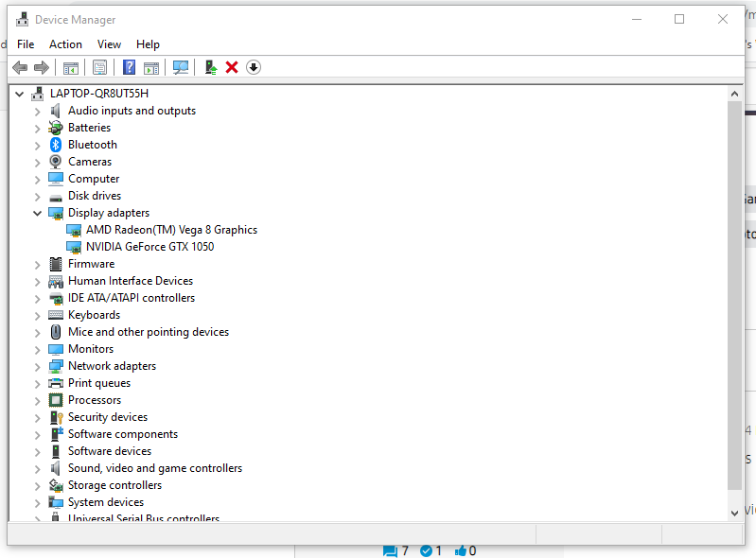Click the Properties toolbar icon

(x=99, y=67)
